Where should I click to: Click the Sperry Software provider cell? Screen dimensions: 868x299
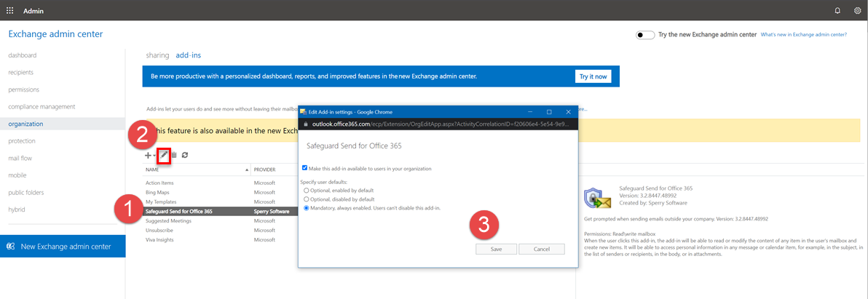(x=272, y=211)
